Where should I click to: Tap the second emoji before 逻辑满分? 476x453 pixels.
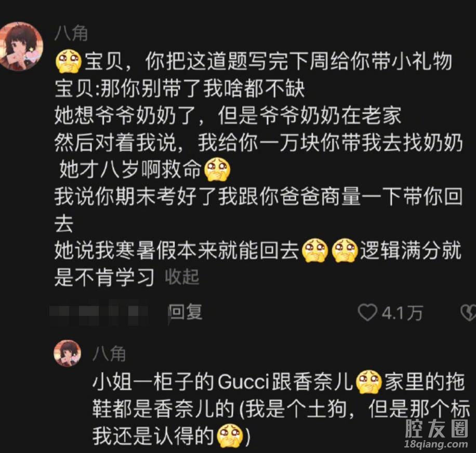pos(345,250)
